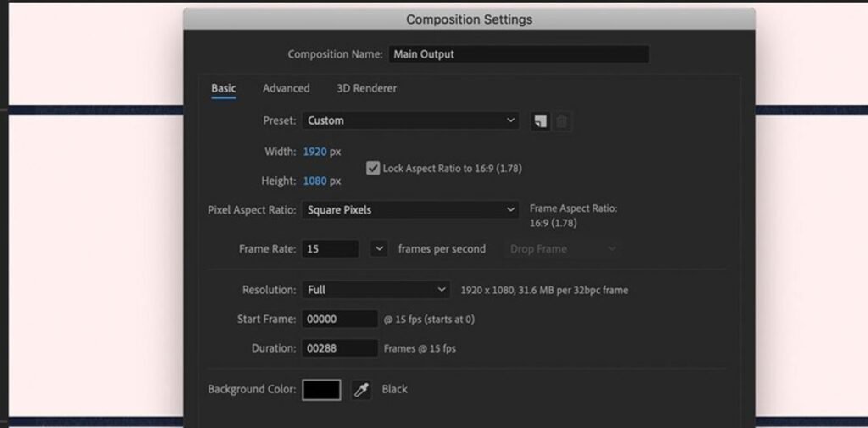Click the Frame Rate field showing 15

[x=331, y=249]
